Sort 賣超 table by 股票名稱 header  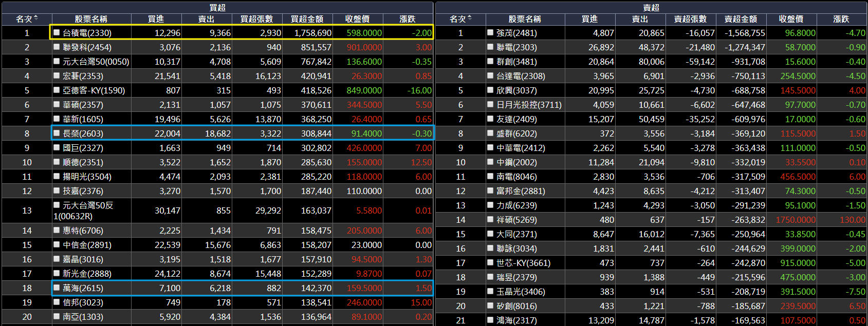coord(525,19)
